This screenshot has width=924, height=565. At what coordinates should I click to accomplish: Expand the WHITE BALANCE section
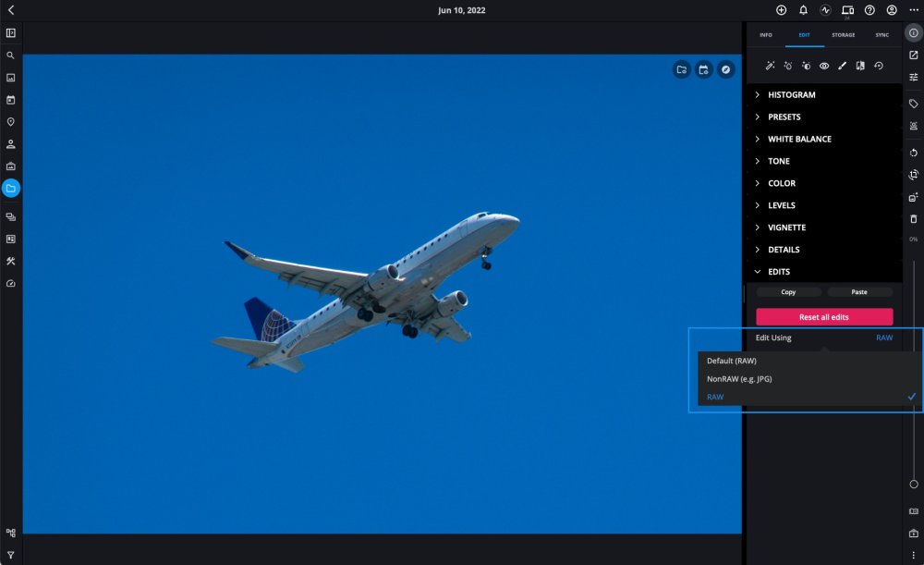(x=824, y=139)
